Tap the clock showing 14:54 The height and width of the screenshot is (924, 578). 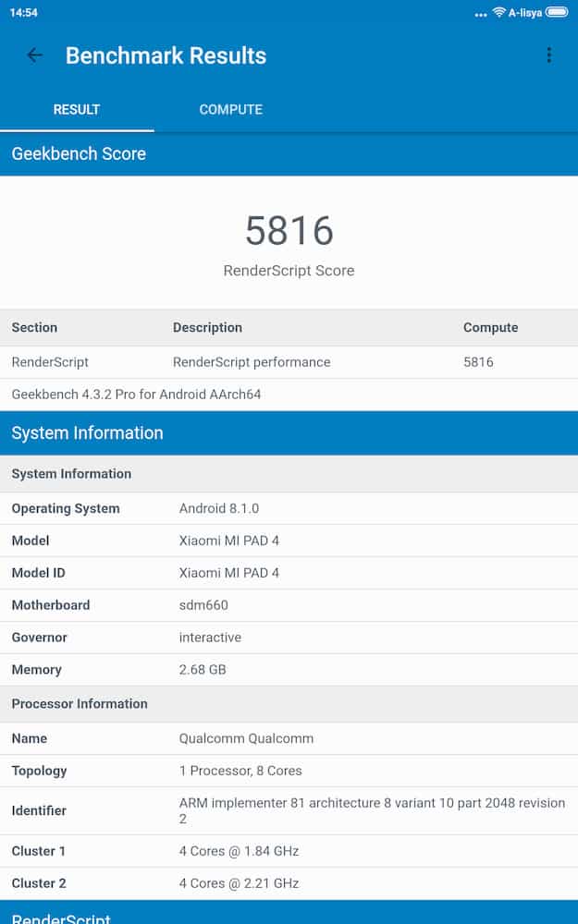point(23,13)
